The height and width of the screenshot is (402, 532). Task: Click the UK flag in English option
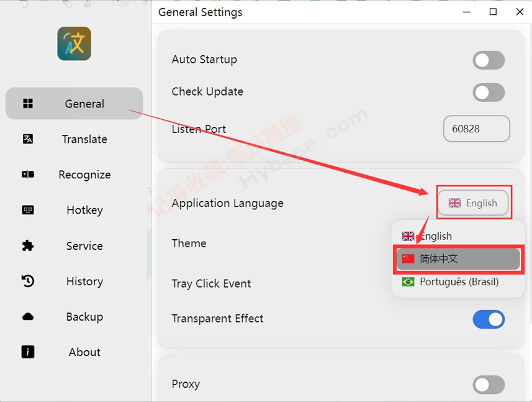tap(408, 236)
